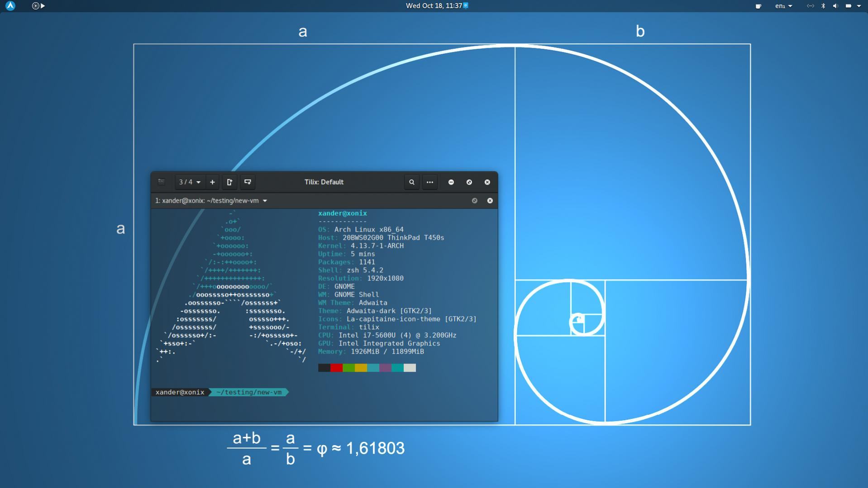This screenshot has height=488, width=868.
Task: Click the purple color block in neofetch
Action: (385, 368)
